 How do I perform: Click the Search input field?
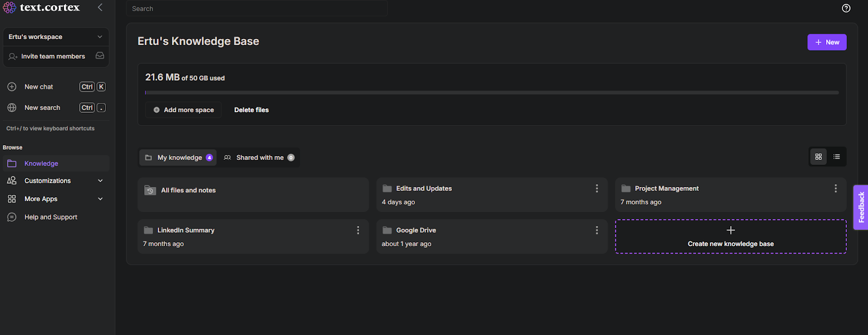pyautogui.click(x=257, y=9)
